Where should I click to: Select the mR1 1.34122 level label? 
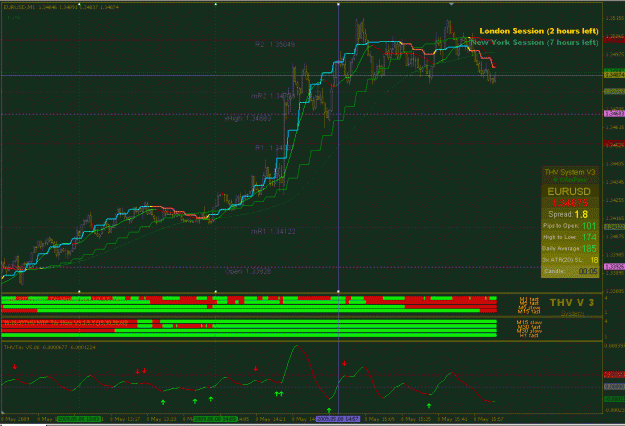click(x=273, y=231)
